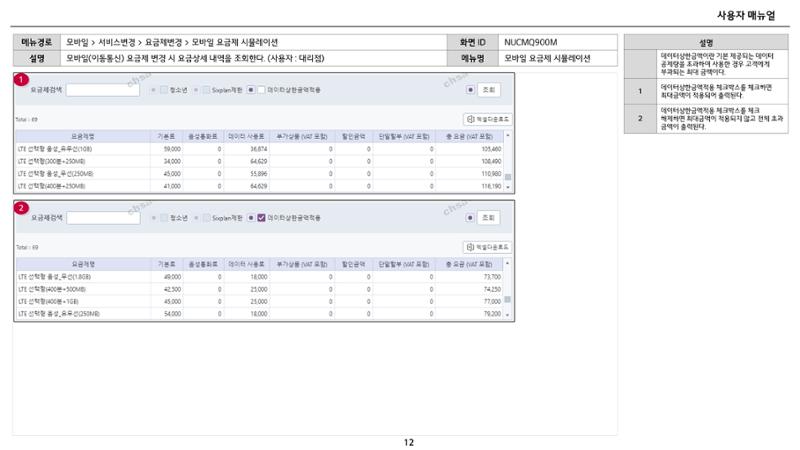Click 총 요금 (VAT 포함) header above 105,460
The height and width of the screenshot is (450, 800).
click(x=469, y=136)
